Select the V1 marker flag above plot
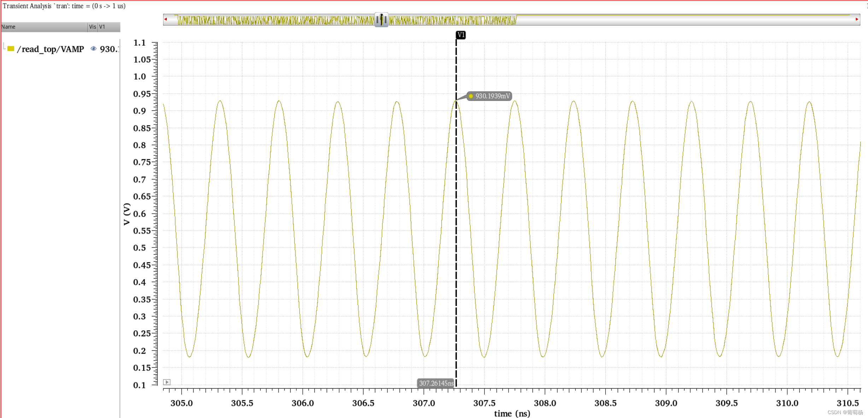Image resolution: width=868 pixels, height=418 pixels. click(x=461, y=35)
